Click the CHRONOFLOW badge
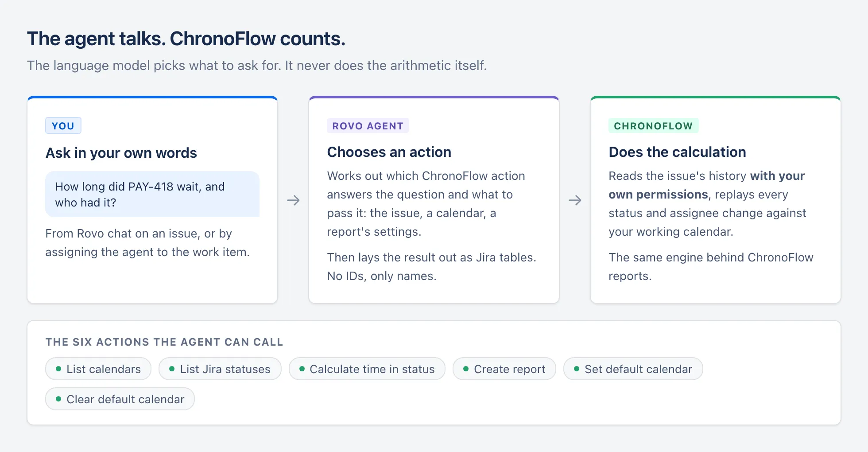The height and width of the screenshot is (452, 868). click(654, 126)
